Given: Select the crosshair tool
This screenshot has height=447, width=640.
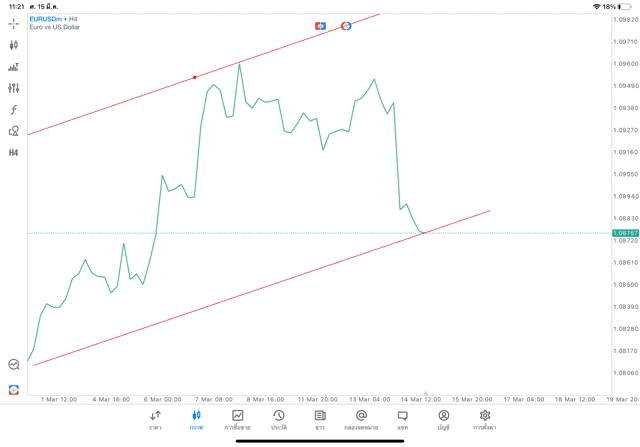Looking at the screenshot, I should [x=13, y=23].
